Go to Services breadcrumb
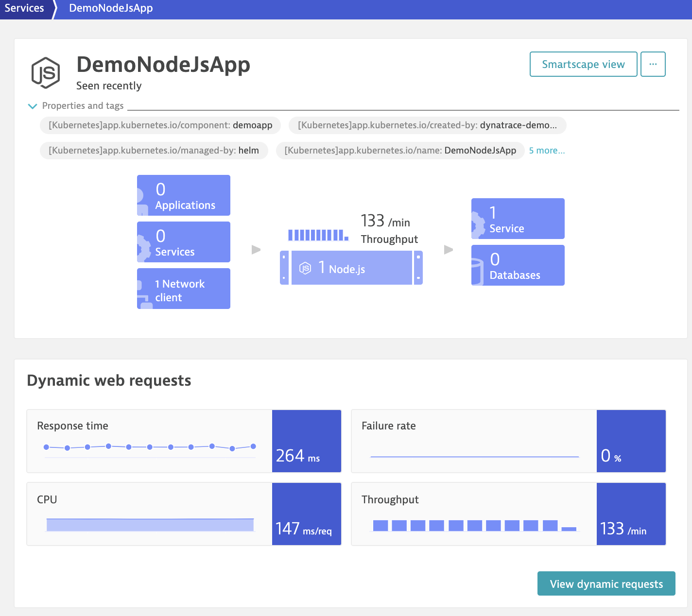The height and width of the screenshot is (616, 692). coord(24,8)
